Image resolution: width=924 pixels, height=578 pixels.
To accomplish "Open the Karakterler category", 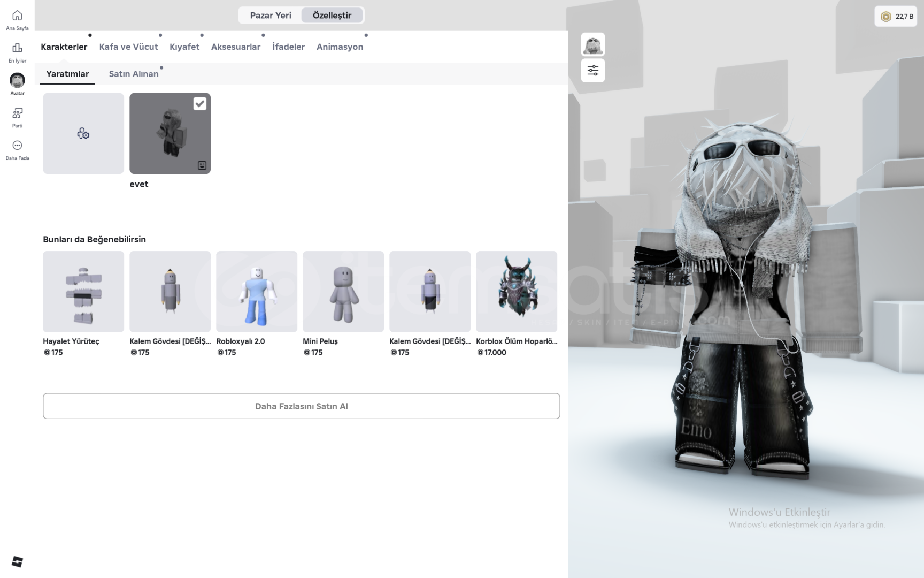I will point(64,47).
